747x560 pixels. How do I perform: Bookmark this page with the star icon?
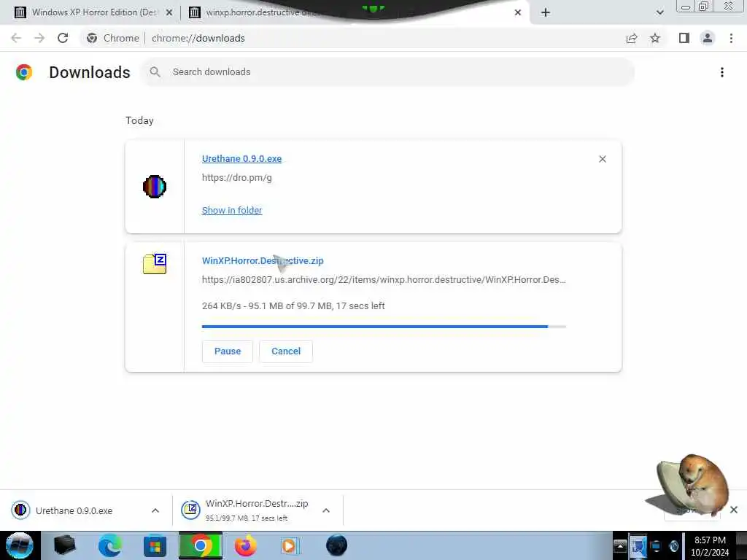pos(655,38)
